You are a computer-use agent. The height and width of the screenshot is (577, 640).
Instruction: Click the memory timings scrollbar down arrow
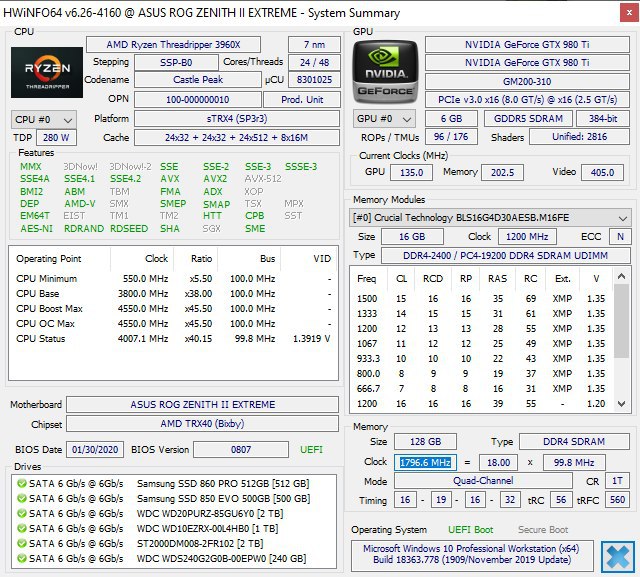click(621, 404)
